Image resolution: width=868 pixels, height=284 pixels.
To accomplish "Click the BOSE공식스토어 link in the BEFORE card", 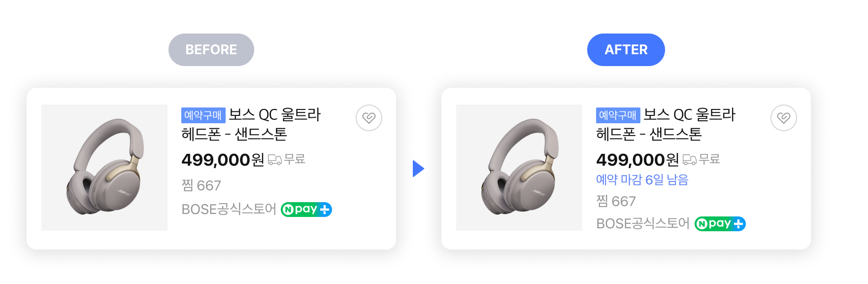I will click(229, 210).
